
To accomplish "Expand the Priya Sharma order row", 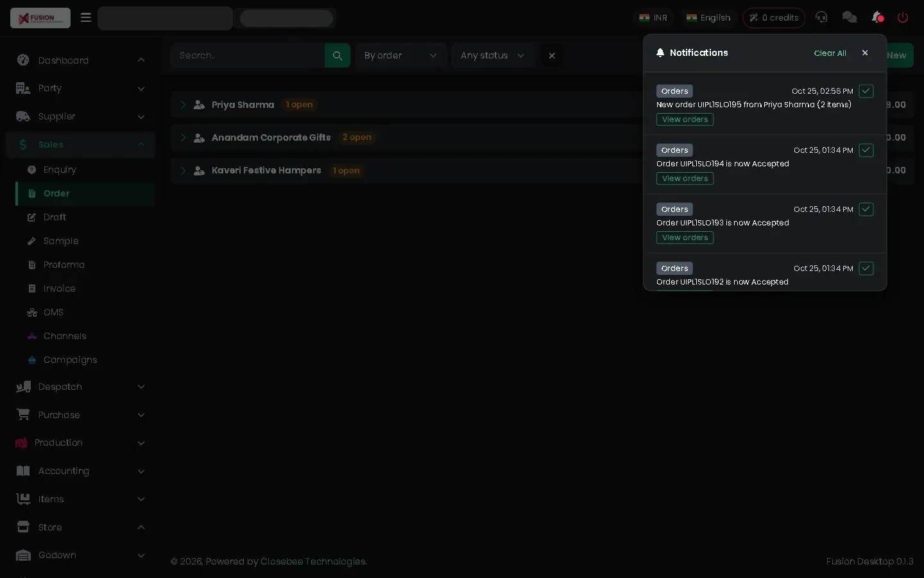I will pos(183,105).
